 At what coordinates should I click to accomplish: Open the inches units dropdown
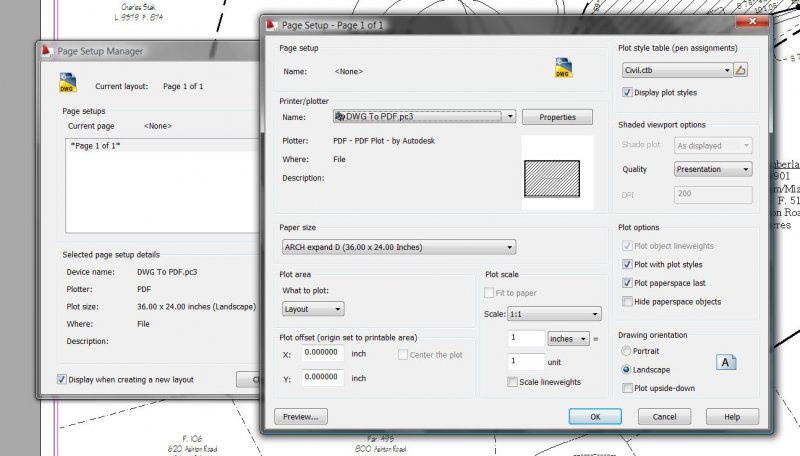(x=568, y=339)
